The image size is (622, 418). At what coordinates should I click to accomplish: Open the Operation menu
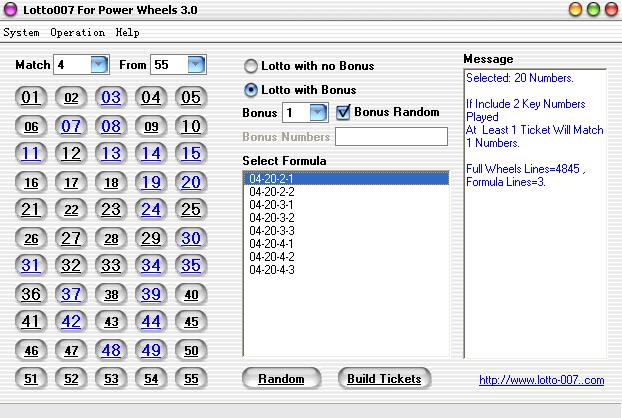point(78,33)
